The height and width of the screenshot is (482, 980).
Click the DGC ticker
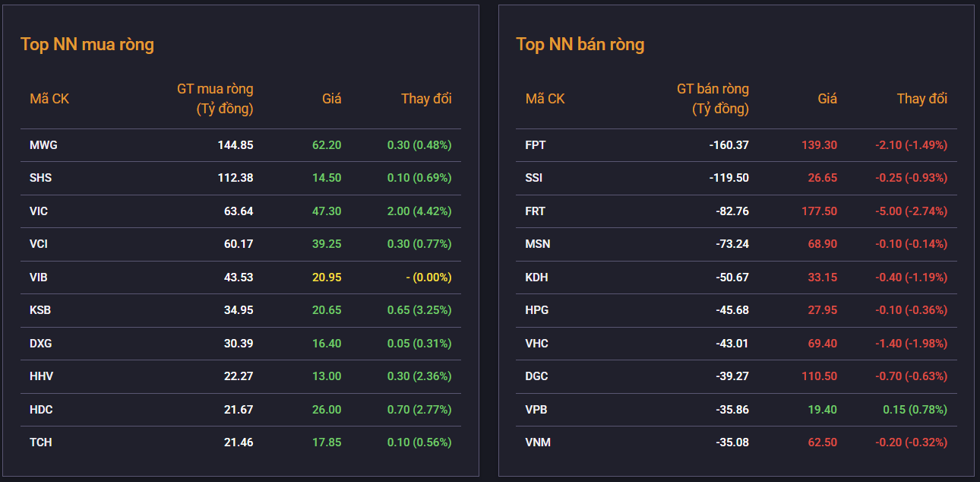tap(536, 376)
